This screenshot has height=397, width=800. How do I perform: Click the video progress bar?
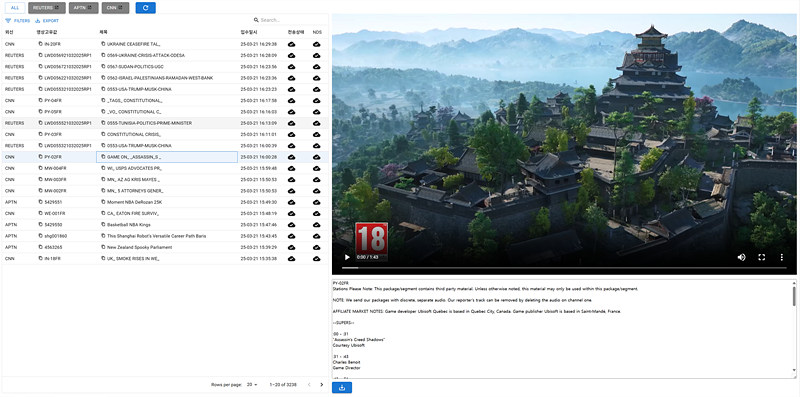point(564,267)
